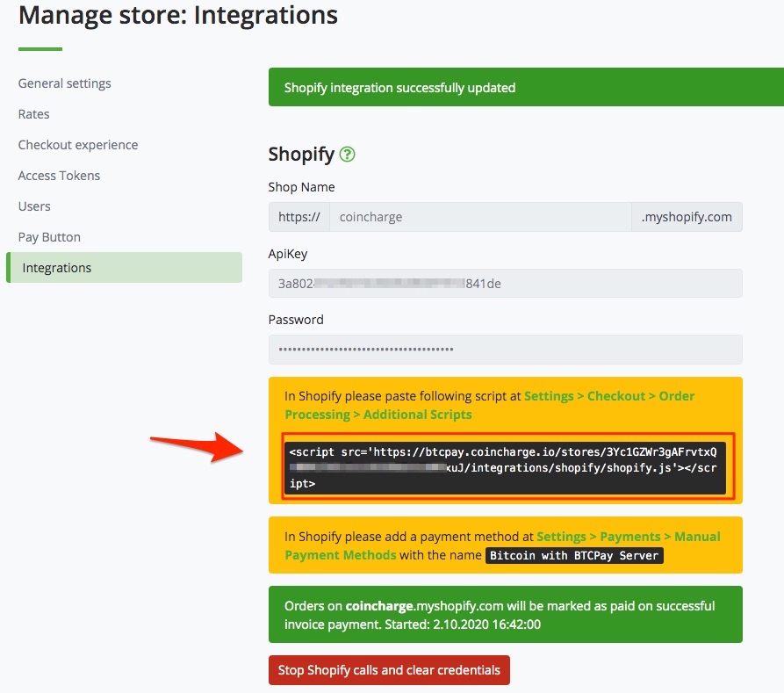Click the Settings > Checkout > Order Processing path text

(490, 405)
